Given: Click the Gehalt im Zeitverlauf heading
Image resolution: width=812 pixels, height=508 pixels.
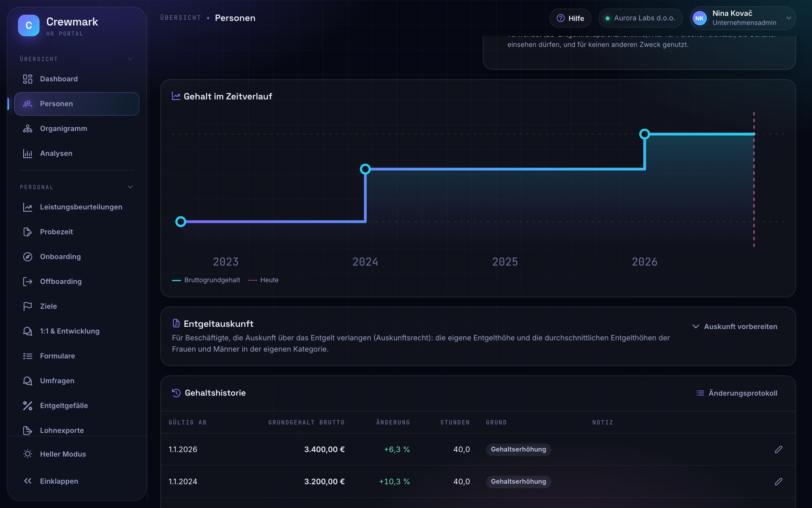Looking at the screenshot, I should [x=228, y=97].
